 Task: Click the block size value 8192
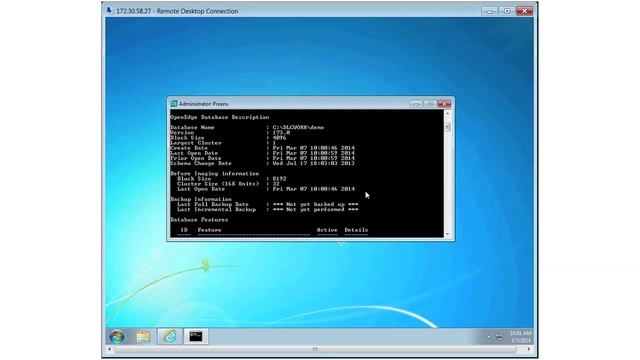coord(279,179)
